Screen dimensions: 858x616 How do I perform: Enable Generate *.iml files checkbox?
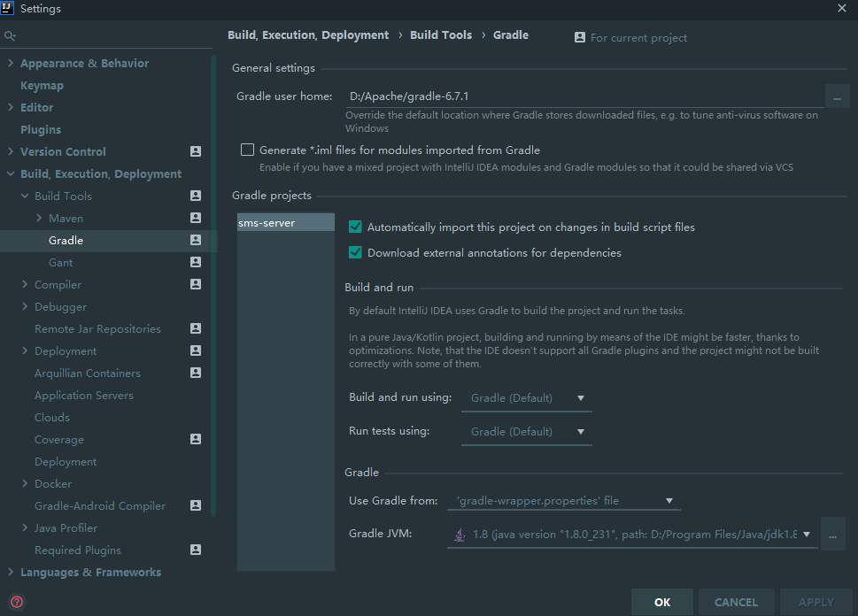coord(247,150)
